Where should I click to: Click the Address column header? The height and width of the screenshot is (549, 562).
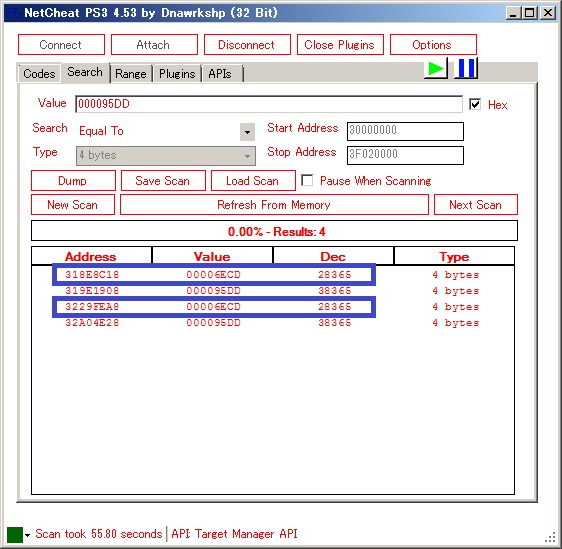[x=91, y=256]
